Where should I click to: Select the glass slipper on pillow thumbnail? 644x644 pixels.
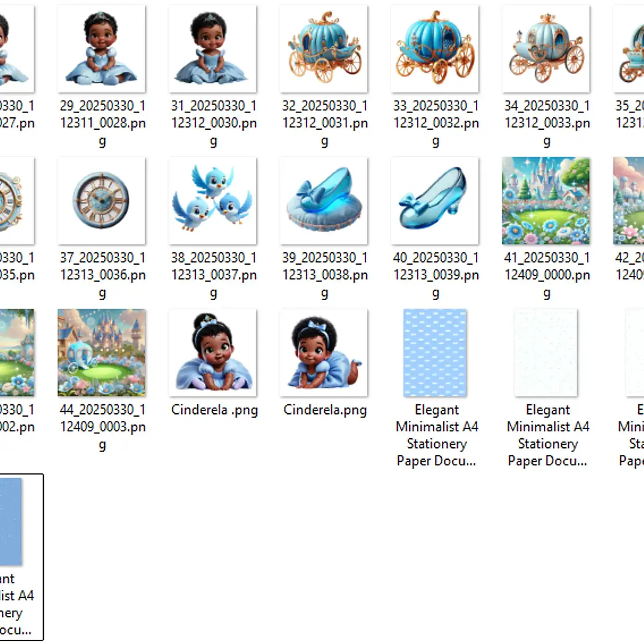[324, 201]
